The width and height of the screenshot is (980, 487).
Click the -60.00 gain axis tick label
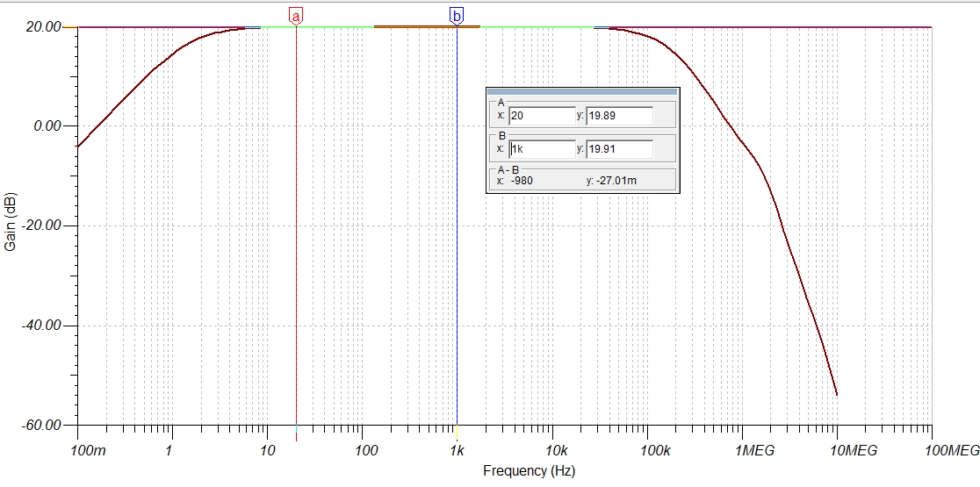pos(42,426)
